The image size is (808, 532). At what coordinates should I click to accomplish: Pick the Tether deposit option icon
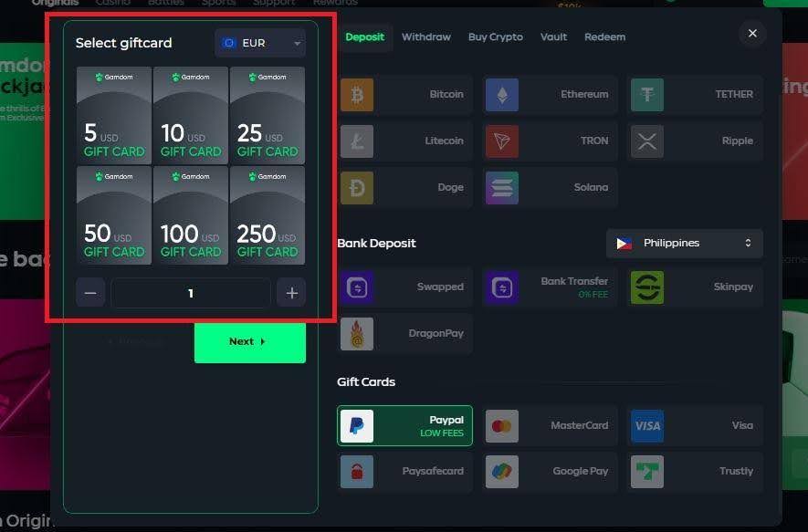click(x=647, y=95)
